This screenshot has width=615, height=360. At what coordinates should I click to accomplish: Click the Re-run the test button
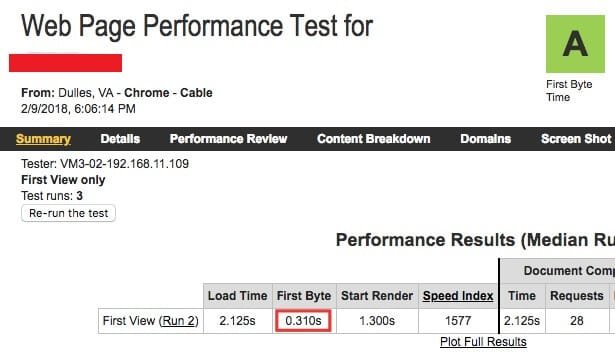pos(68,213)
